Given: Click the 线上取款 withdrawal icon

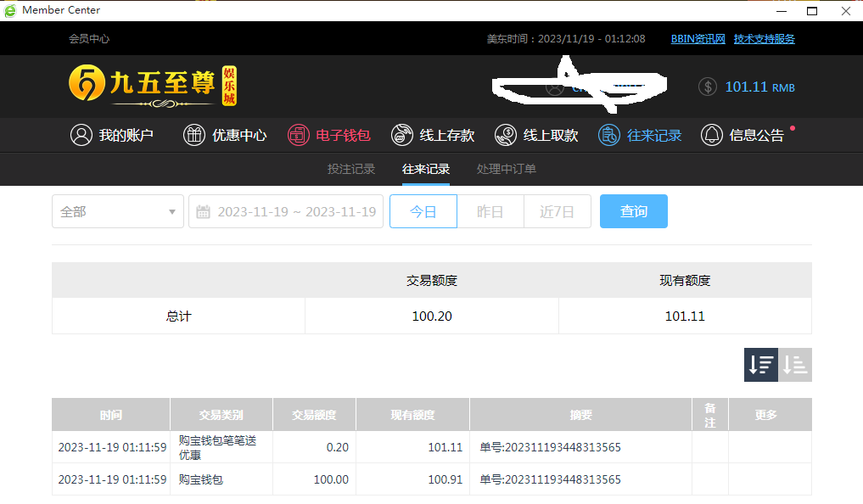Looking at the screenshot, I should tap(505, 135).
